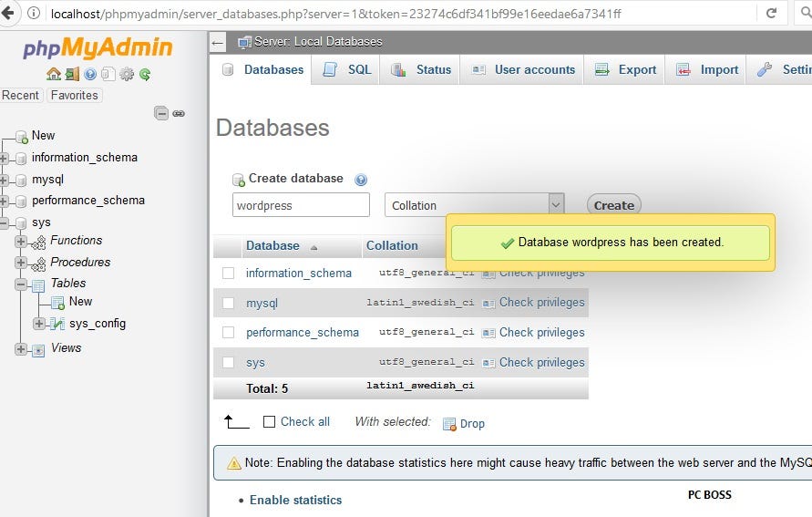The image size is (812, 517).
Task: Switch to the Status tab
Action: coord(420,69)
